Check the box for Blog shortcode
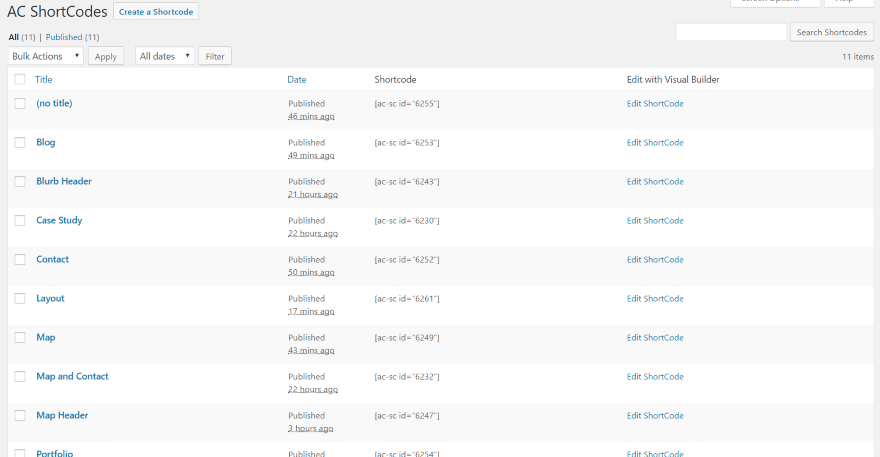 point(20,143)
